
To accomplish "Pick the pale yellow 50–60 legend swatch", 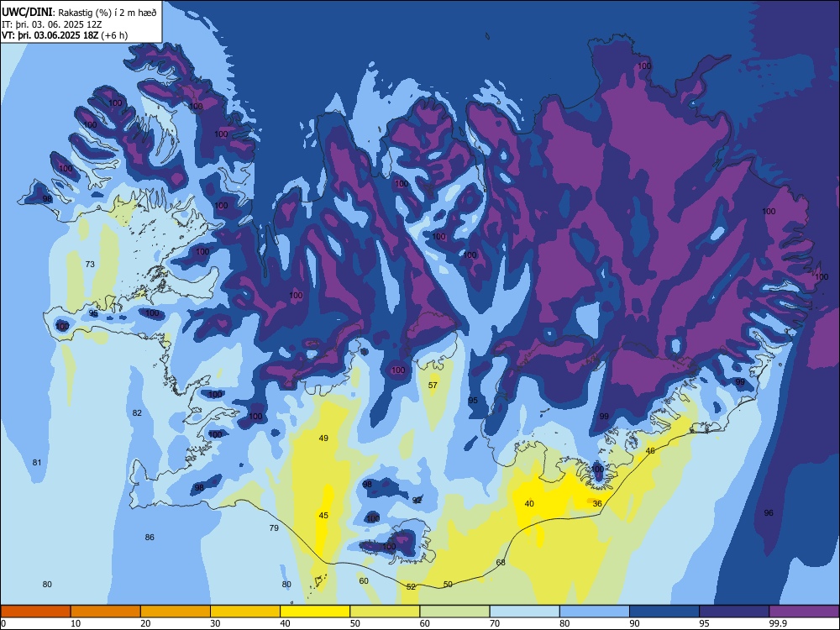I will coord(385,612).
